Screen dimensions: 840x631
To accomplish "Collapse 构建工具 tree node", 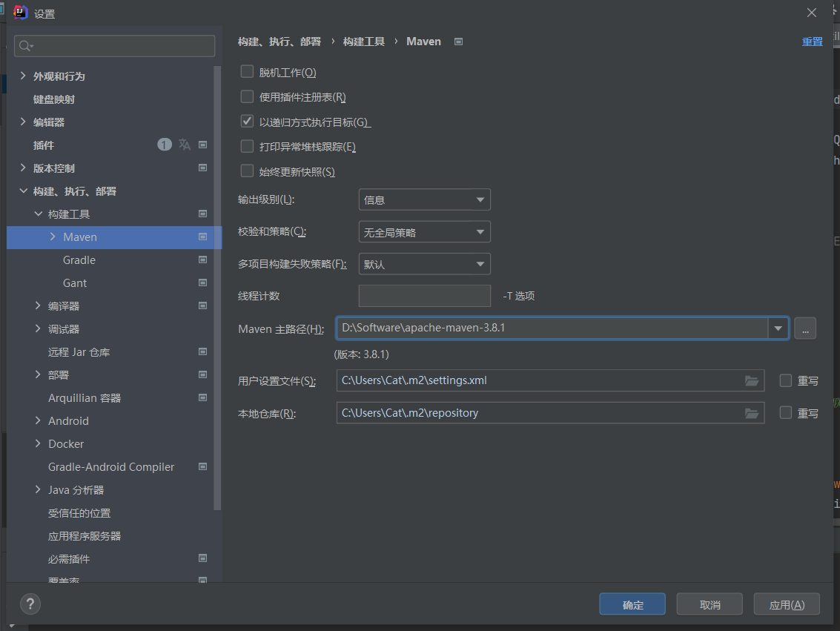I will pyautogui.click(x=38, y=214).
